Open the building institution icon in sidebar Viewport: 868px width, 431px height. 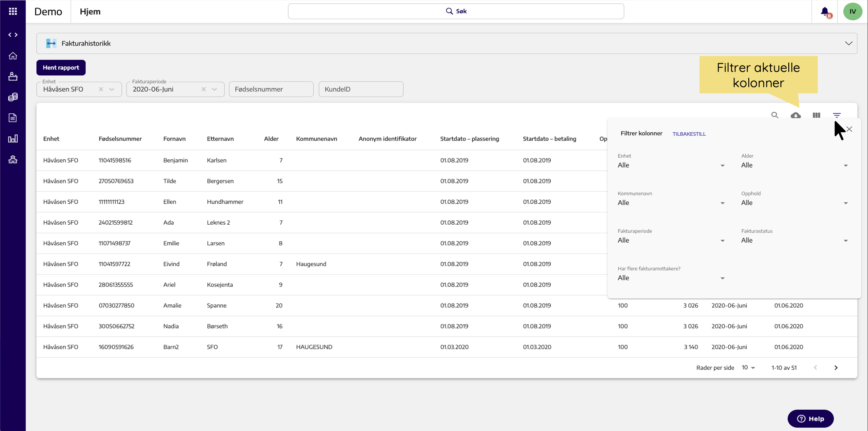13,159
